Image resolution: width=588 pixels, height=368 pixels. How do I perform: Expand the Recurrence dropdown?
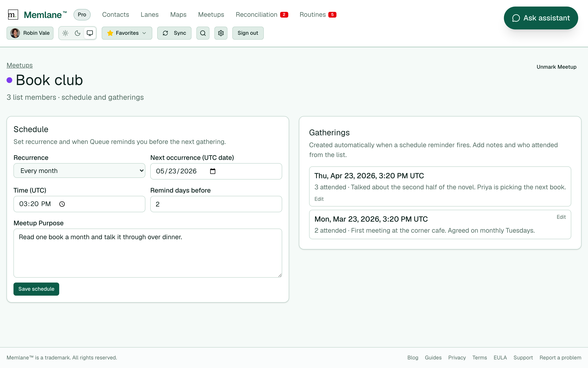(79, 171)
